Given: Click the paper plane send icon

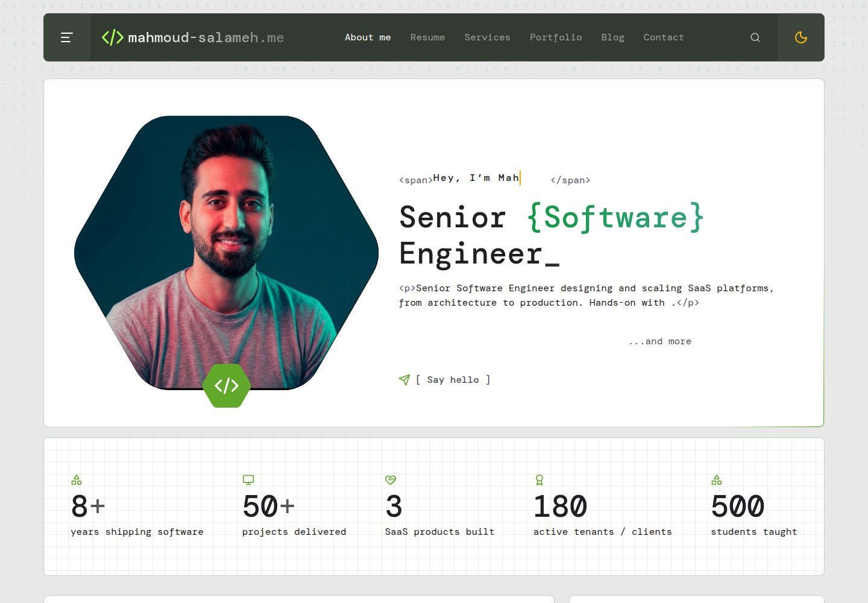Looking at the screenshot, I should pos(404,379).
